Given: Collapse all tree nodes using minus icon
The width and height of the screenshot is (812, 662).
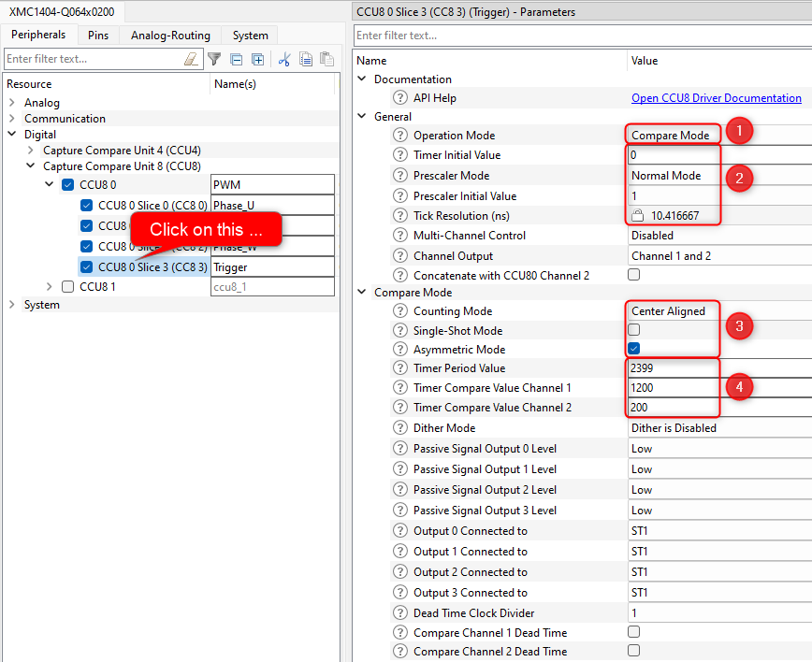Looking at the screenshot, I should pos(236,59).
